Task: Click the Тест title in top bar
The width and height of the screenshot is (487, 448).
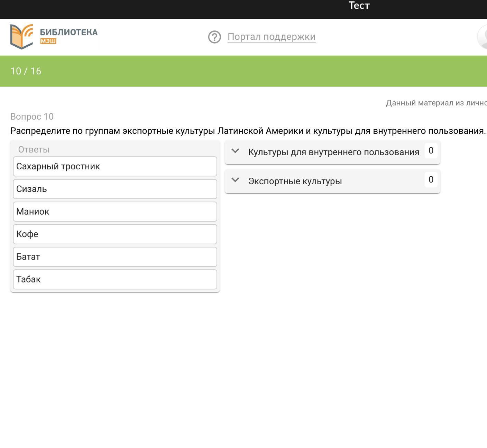Action: 359,6
